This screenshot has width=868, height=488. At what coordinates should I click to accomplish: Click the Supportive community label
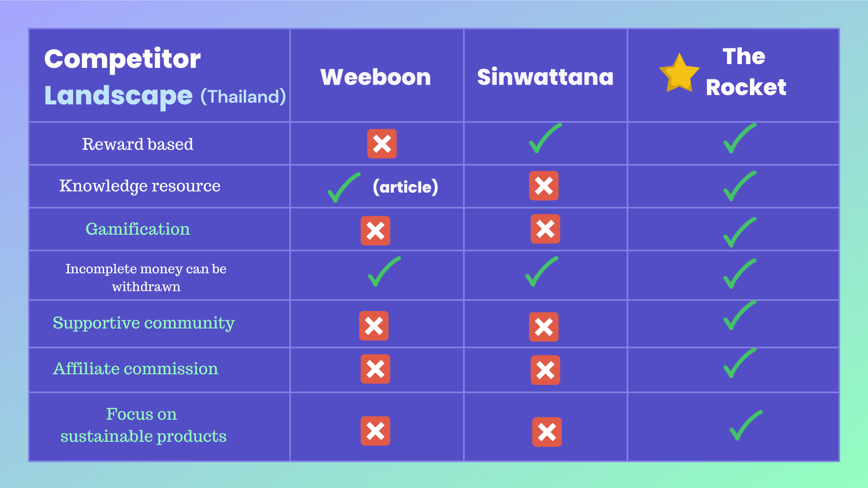coord(144,323)
